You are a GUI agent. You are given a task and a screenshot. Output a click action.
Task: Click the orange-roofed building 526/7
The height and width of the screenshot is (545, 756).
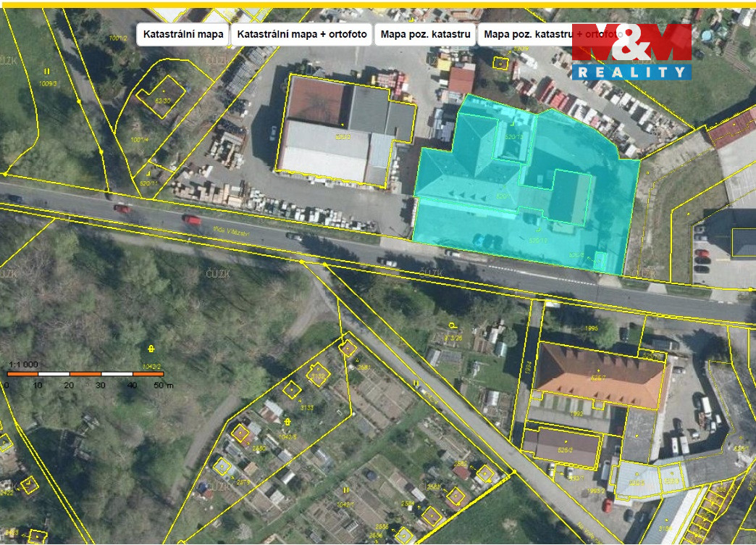(x=598, y=377)
